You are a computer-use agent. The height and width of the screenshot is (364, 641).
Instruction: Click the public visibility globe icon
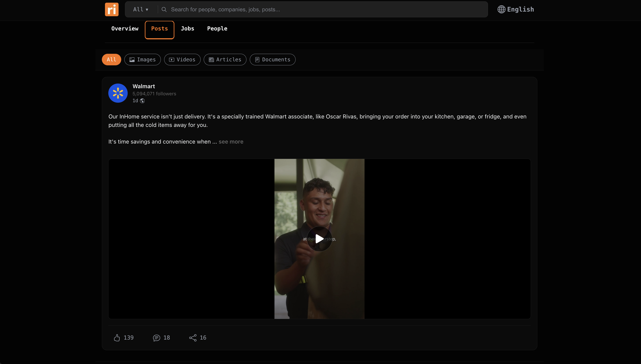[142, 101]
